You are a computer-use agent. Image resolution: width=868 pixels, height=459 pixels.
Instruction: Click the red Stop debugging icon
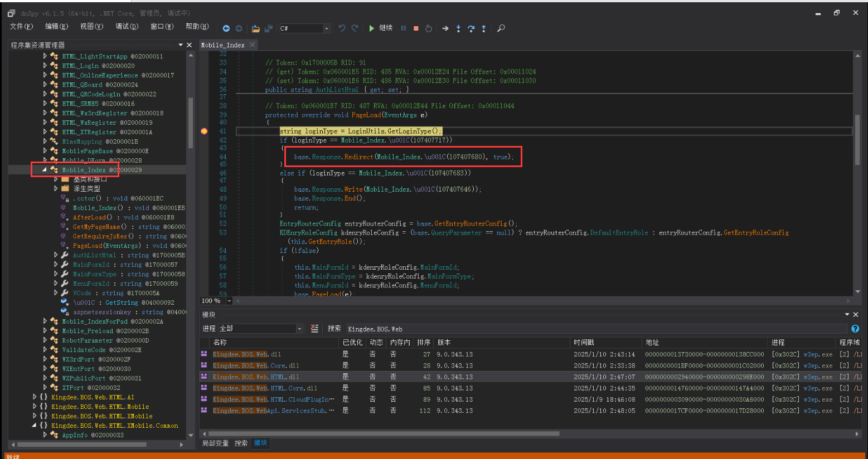pyautogui.click(x=416, y=28)
